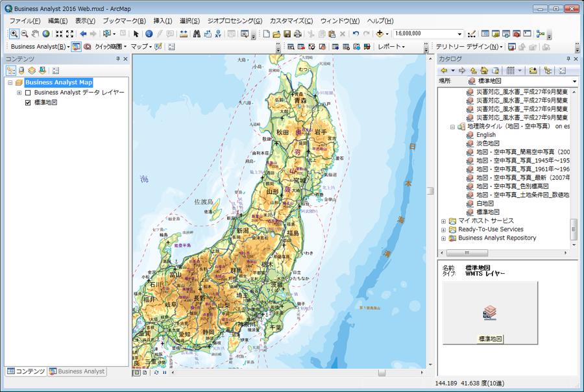Open the レポート menu button

391,47
